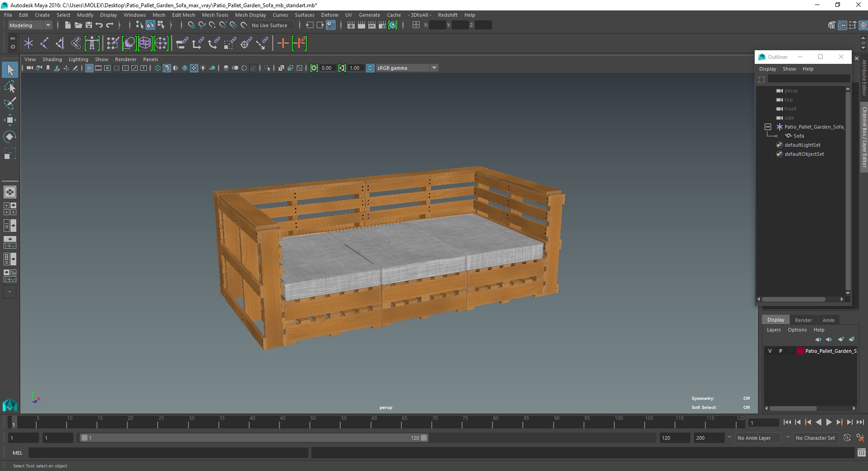Click the four-view layout icon
Image resolution: width=868 pixels, height=471 pixels.
point(10,209)
